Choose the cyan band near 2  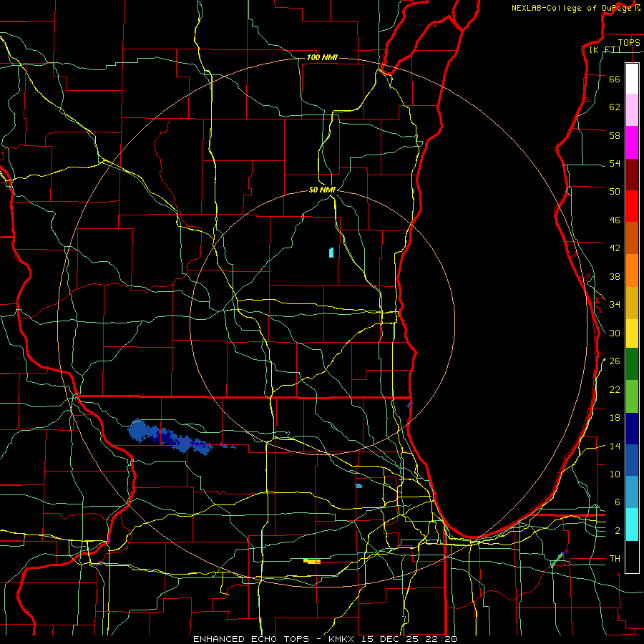click(x=632, y=525)
